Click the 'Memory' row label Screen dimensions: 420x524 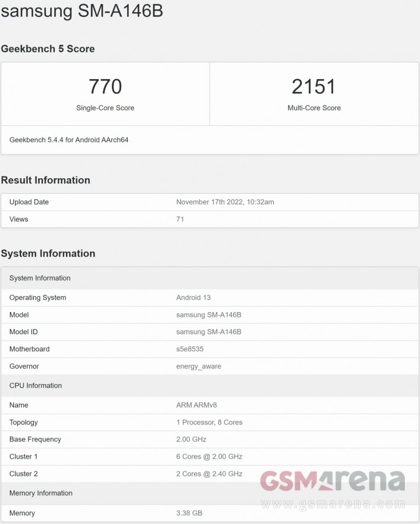22,514
